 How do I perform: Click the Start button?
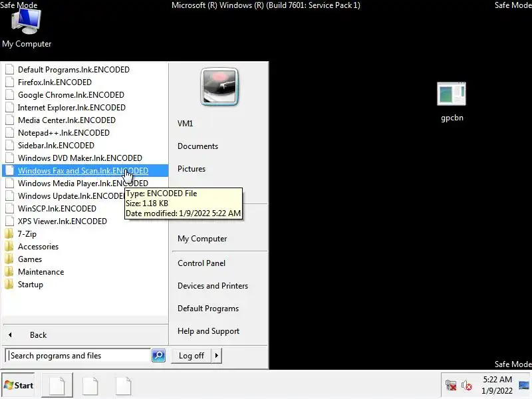click(x=19, y=386)
